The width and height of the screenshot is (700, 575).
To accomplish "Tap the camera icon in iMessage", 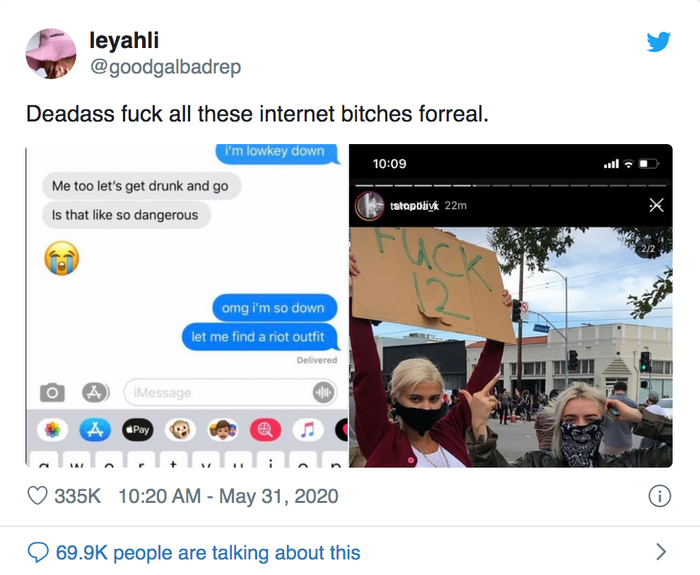I will point(52,392).
